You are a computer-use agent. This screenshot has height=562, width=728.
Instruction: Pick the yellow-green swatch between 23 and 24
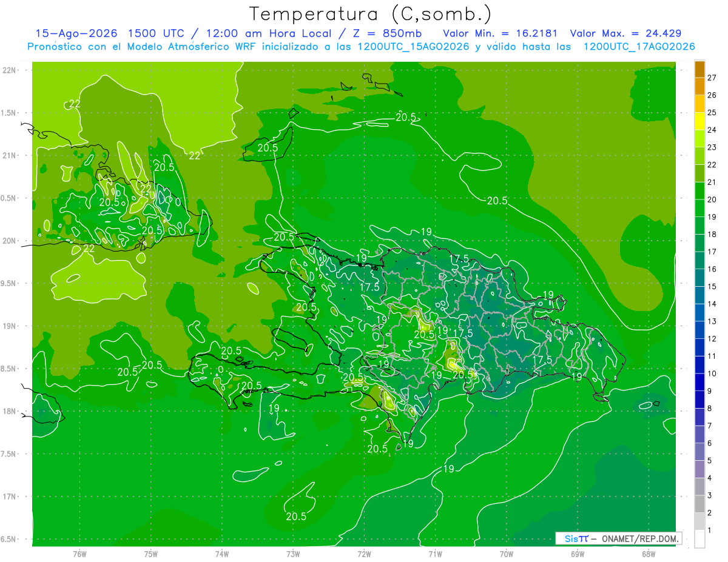pyautogui.click(x=699, y=139)
